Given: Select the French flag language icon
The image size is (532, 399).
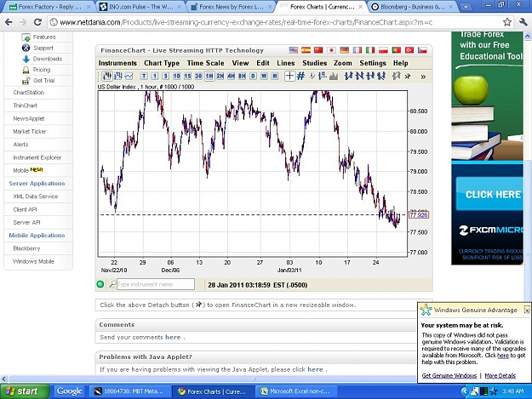Looking at the screenshot, I should (358, 50).
